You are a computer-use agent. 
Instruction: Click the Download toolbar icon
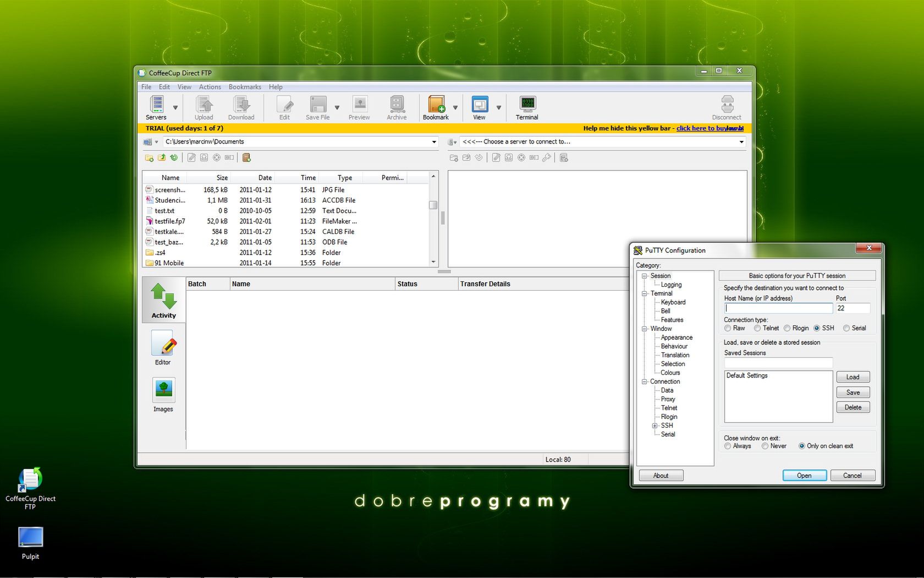(241, 107)
